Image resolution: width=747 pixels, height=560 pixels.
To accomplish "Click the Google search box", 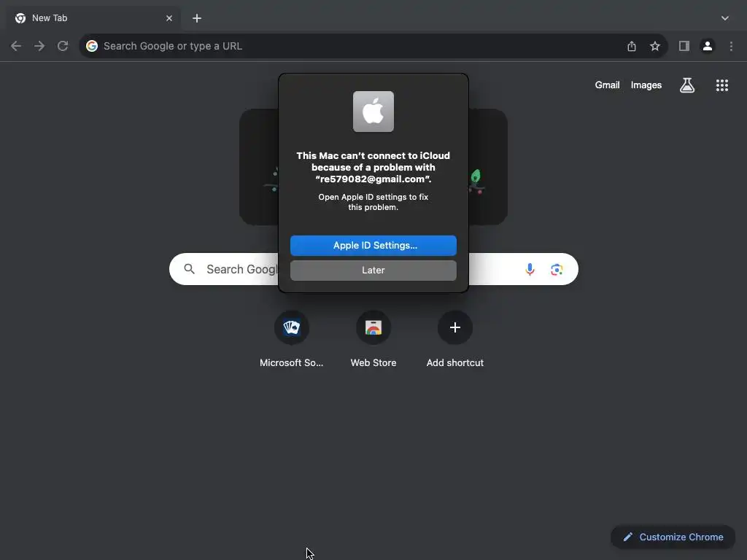I will click(x=373, y=269).
